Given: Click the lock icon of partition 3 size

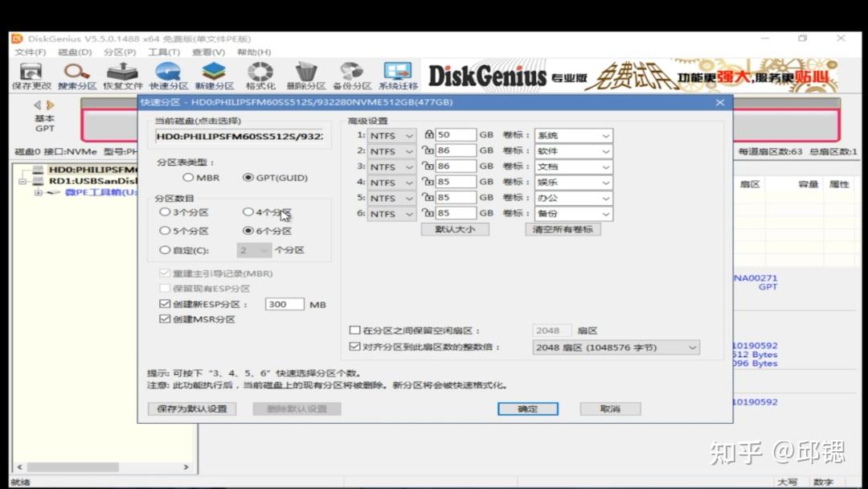Looking at the screenshot, I should pos(428,166).
